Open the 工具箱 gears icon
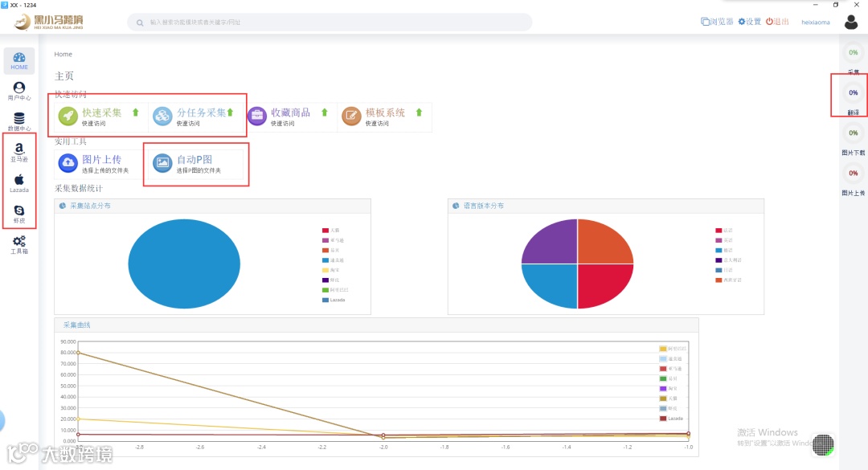 [x=19, y=245]
